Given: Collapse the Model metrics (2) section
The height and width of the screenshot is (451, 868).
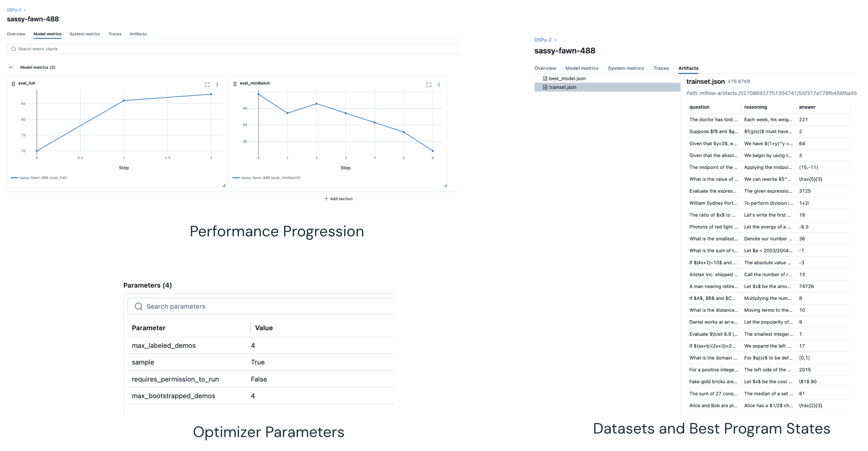Looking at the screenshot, I should pos(11,67).
